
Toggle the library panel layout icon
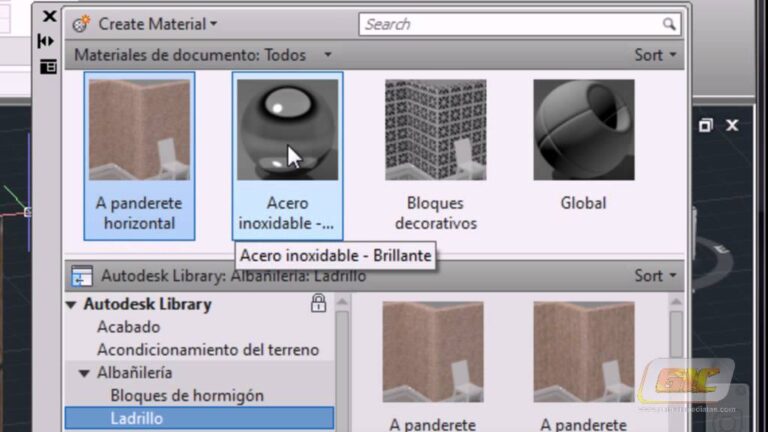pos(82,276)
